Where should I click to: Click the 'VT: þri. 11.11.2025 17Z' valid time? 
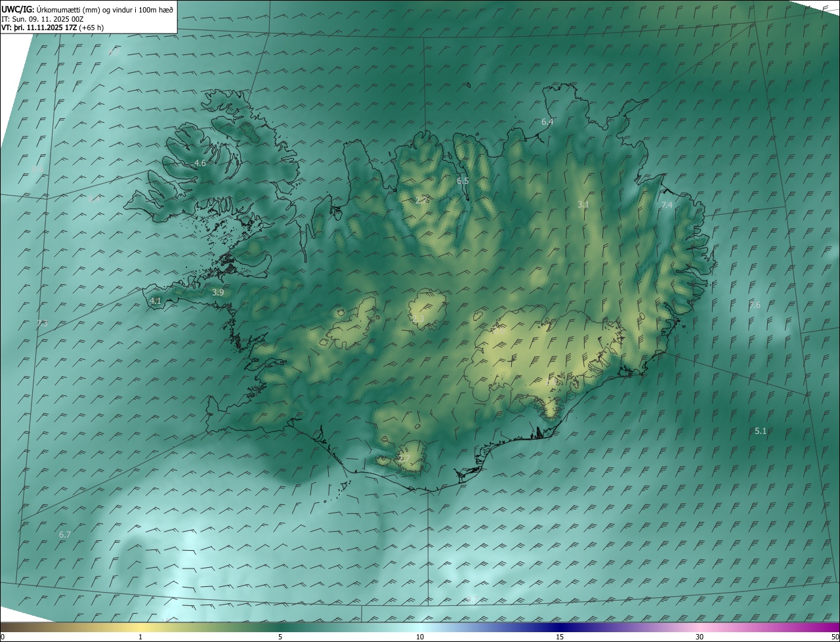39,28
